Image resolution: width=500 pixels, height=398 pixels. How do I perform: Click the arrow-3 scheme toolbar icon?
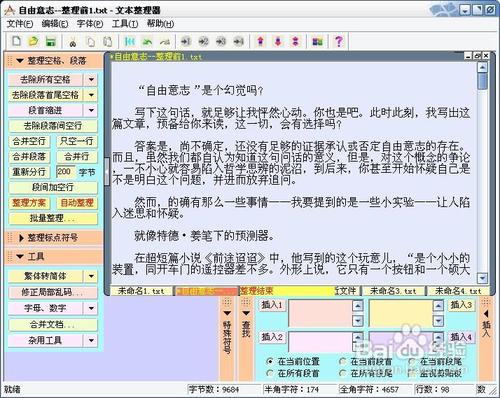tap(221, 41)
